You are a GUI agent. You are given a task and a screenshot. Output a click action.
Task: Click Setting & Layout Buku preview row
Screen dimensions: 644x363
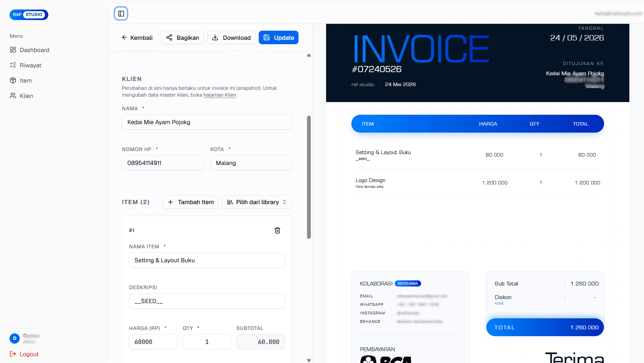coord(478,155)
